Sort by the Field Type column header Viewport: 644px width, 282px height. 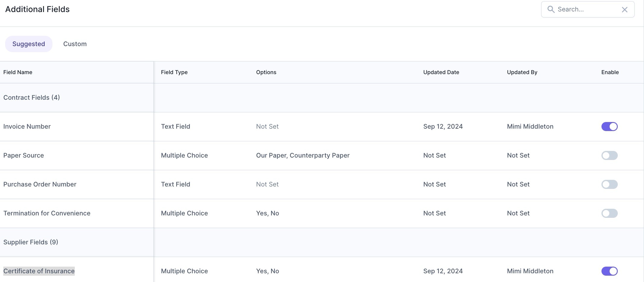174,72
